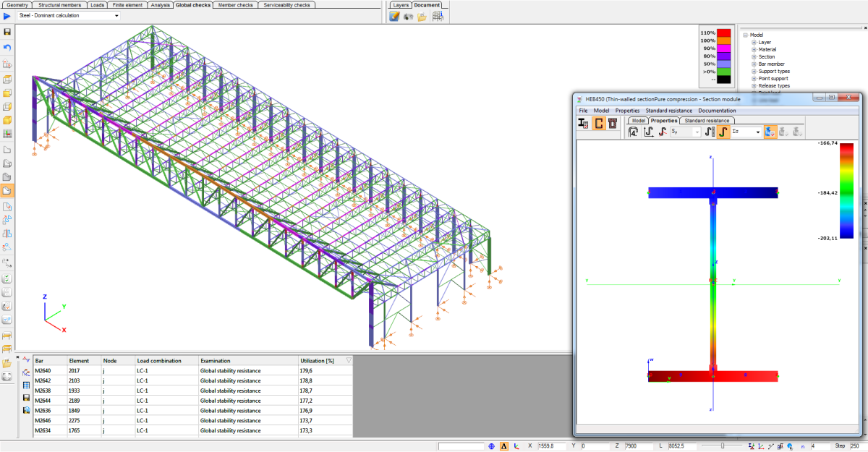Expand the Bar member tree node
This screenshot has height=452, width=868.
pos(754,64)
